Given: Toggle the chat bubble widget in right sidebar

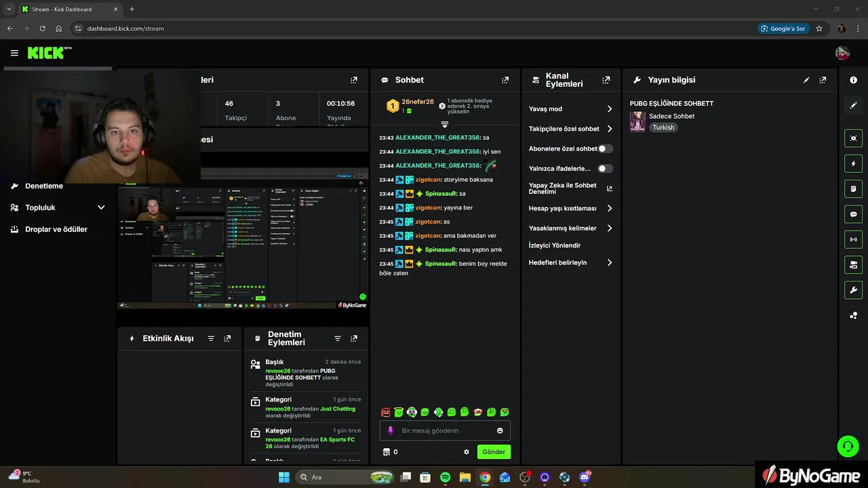Looking at the screenshot, I should 854,214.
